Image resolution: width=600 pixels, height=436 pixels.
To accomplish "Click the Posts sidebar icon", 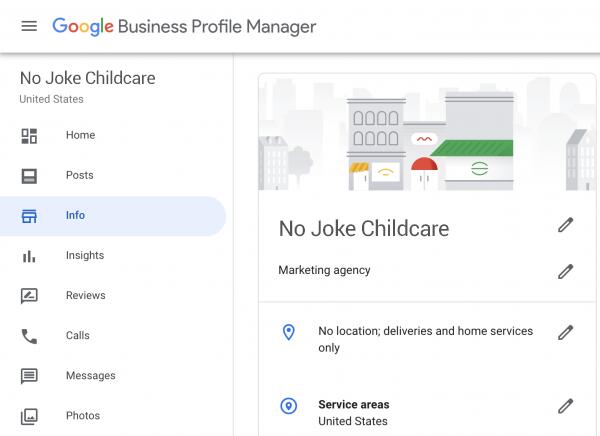I will point(29,176).
